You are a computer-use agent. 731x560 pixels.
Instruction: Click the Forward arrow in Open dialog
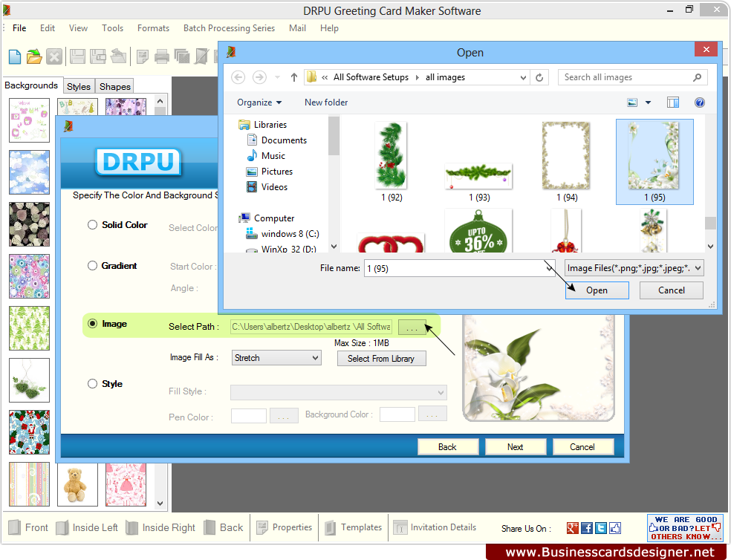(259, 77)
